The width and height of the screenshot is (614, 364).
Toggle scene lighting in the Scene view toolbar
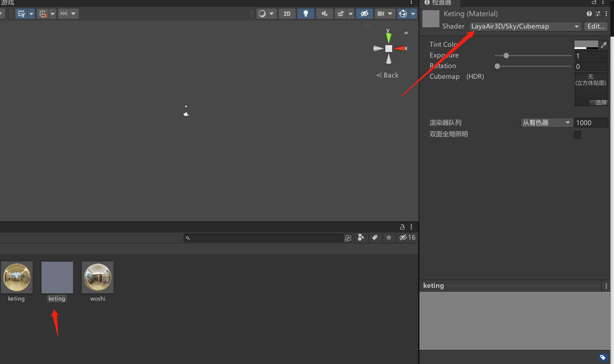click(305, 13)
